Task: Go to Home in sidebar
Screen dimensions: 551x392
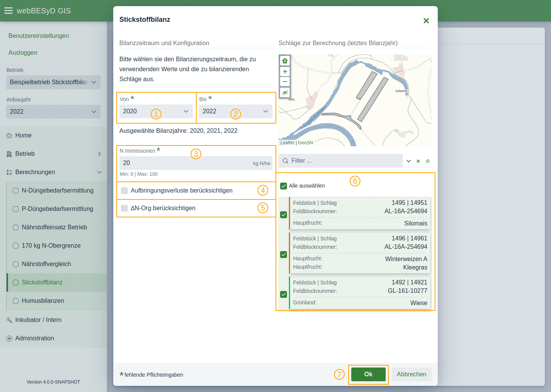Action: coord(53,136)
